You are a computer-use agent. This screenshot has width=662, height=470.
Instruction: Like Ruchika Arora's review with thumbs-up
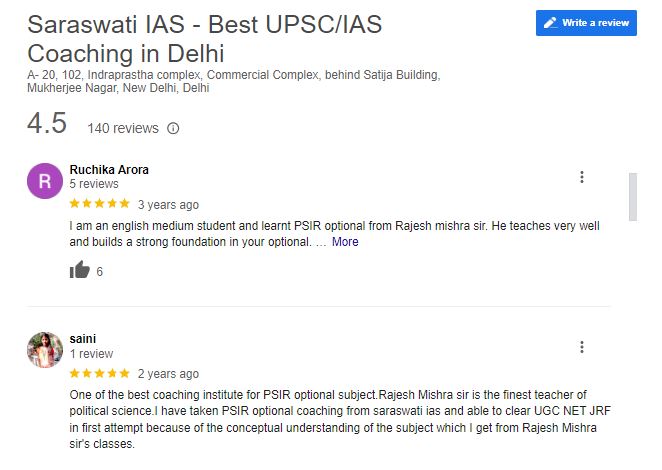coord(80,270)
